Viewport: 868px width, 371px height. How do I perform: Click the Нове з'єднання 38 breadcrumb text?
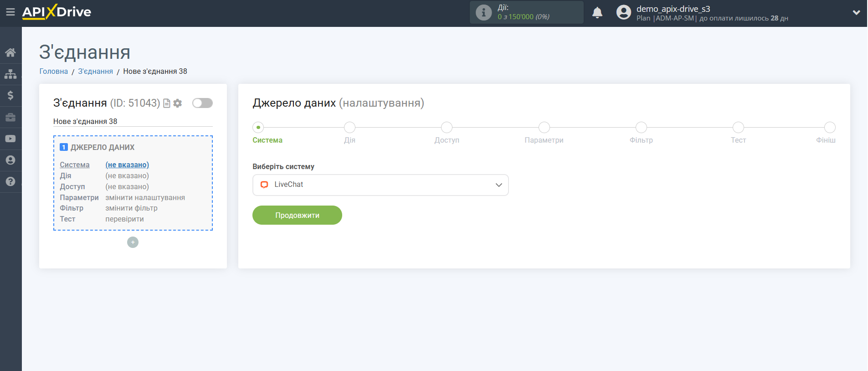tap(155, 71)
